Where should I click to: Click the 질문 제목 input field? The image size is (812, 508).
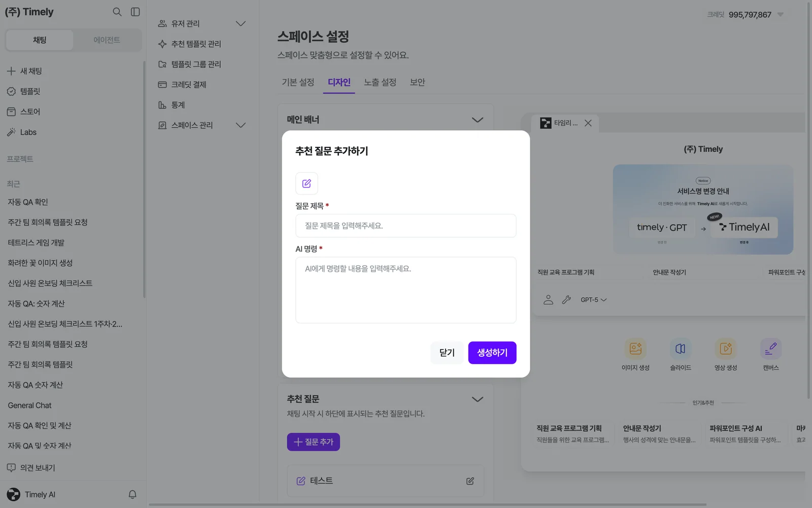(x=406, y=226)
